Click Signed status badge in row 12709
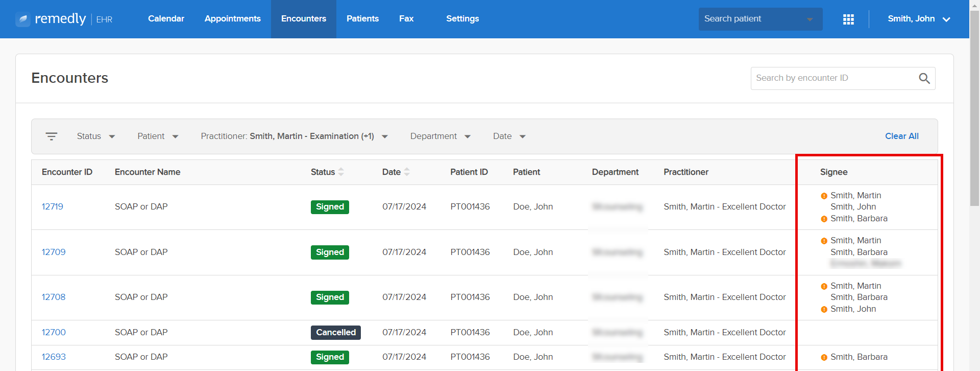The width and height of the screenshot is (980, 371). [330, 252]
